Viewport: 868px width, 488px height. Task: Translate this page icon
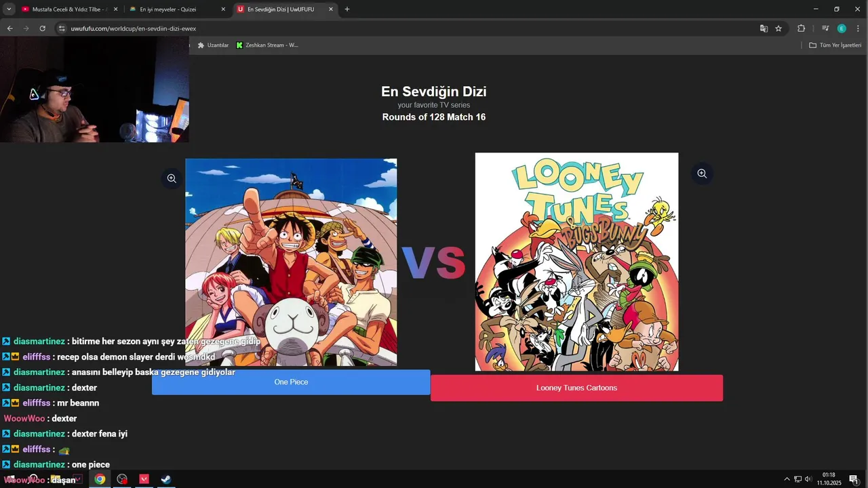click(764, 28)
